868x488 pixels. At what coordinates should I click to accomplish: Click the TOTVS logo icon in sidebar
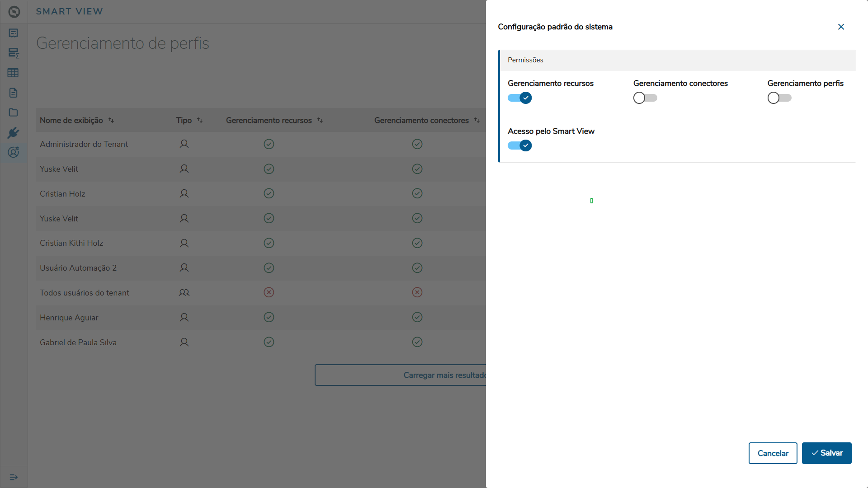(x=14, y=12)
